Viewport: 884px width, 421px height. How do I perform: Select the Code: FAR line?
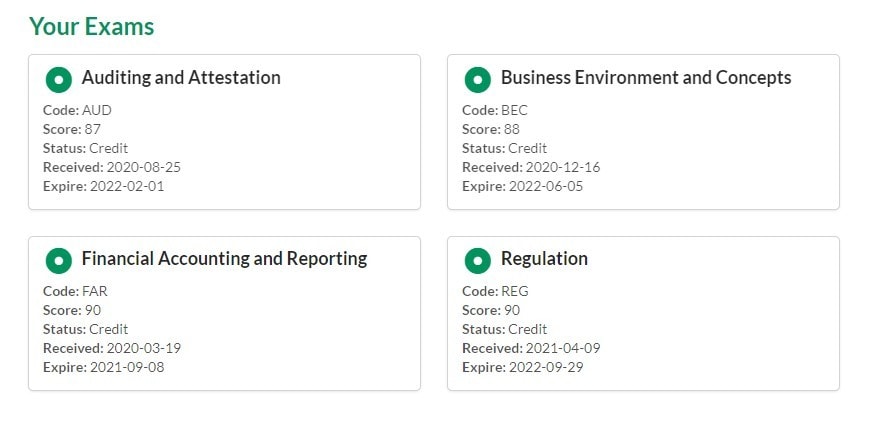[75, 291]
